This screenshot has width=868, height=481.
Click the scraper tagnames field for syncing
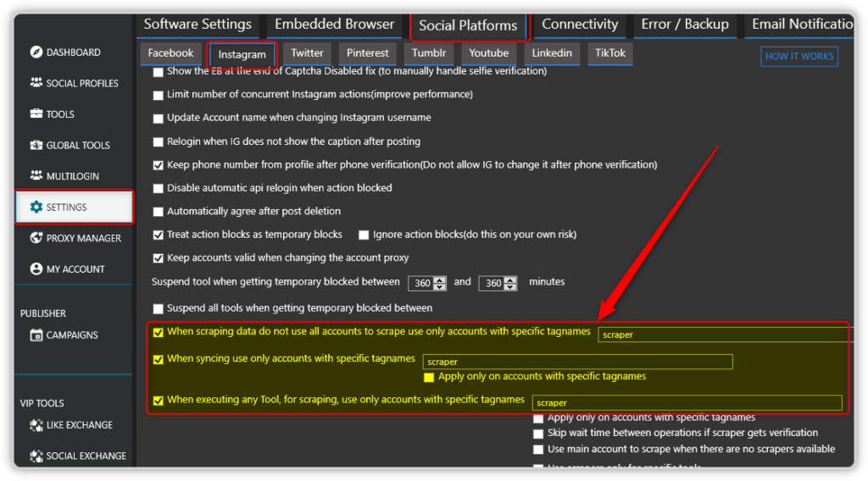point(576,362)
